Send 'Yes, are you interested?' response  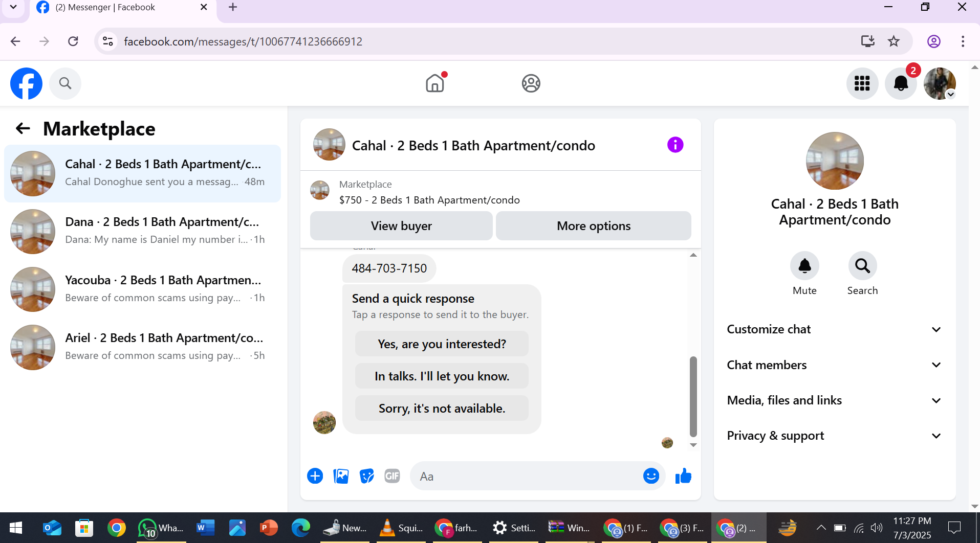tap(442, 344)
